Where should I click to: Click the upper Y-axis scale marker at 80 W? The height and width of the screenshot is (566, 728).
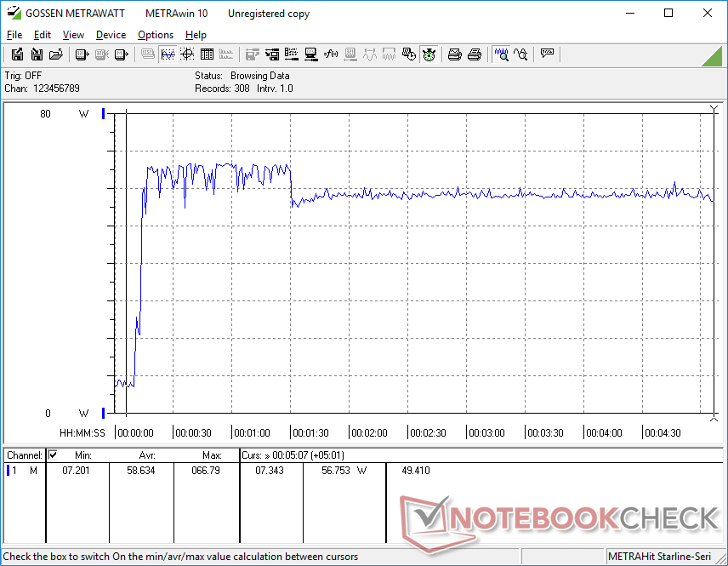pos(104,113)
